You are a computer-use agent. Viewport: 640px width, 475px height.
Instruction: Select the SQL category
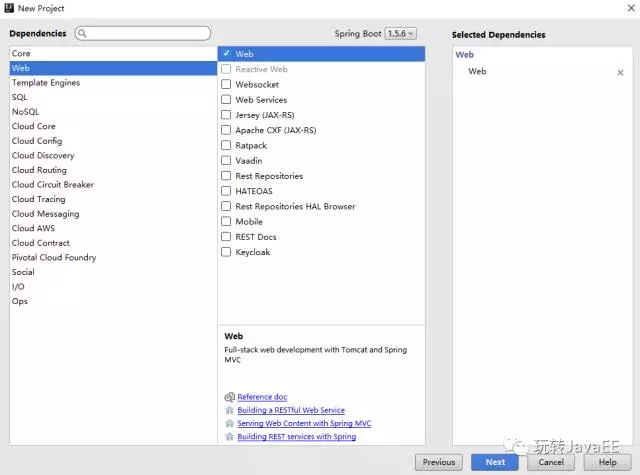(113, 97)
